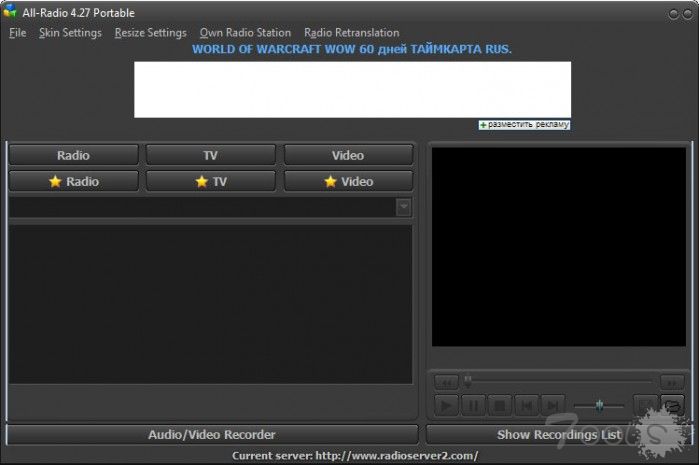
Task: Click the All-Radio app icon in title bar
Action: 10,12
